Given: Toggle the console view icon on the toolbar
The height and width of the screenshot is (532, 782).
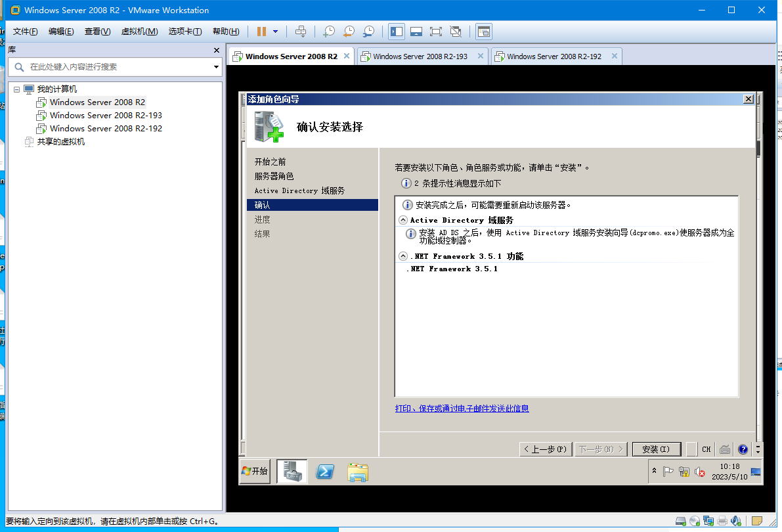Looking at the screenshot, I should [x=483, y=32].
